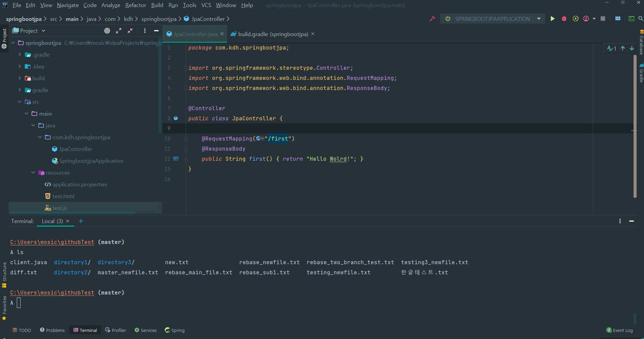The width and height of the screenshot is (644, 339).
Task: Open the Problems tool window
Action: point(52,330)
